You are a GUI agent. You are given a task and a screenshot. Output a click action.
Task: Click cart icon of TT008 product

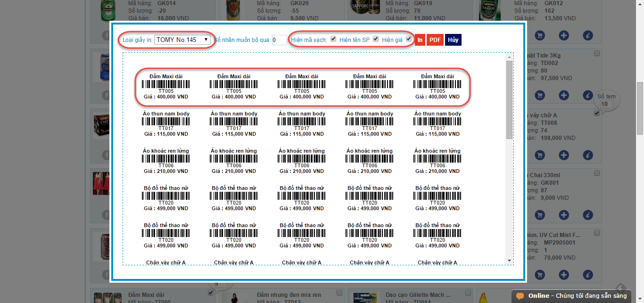540,155
